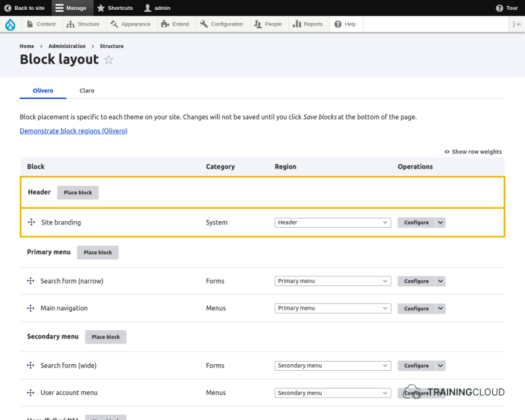Open Shortcuts star menu
Viewport: 525px width, 420px height.
tap(115, 8)
